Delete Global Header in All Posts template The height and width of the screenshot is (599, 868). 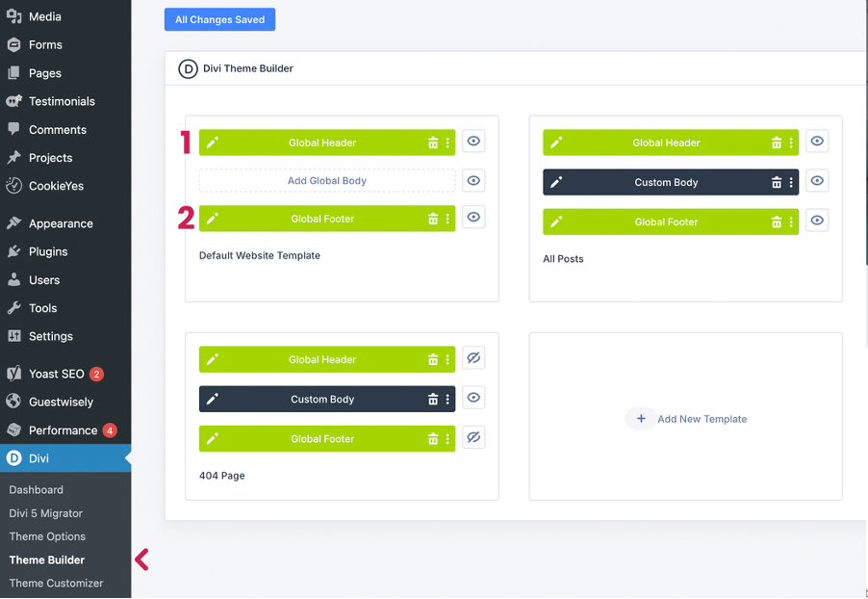(x=777, y=143)
